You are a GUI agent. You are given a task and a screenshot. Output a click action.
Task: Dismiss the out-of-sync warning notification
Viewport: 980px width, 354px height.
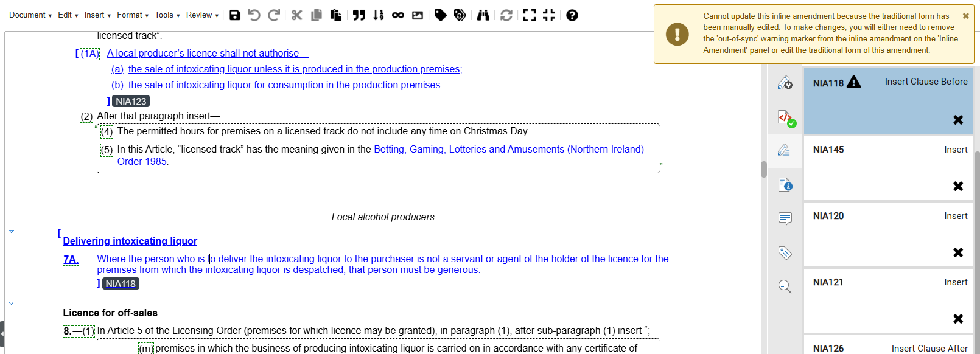click(966, 16)
